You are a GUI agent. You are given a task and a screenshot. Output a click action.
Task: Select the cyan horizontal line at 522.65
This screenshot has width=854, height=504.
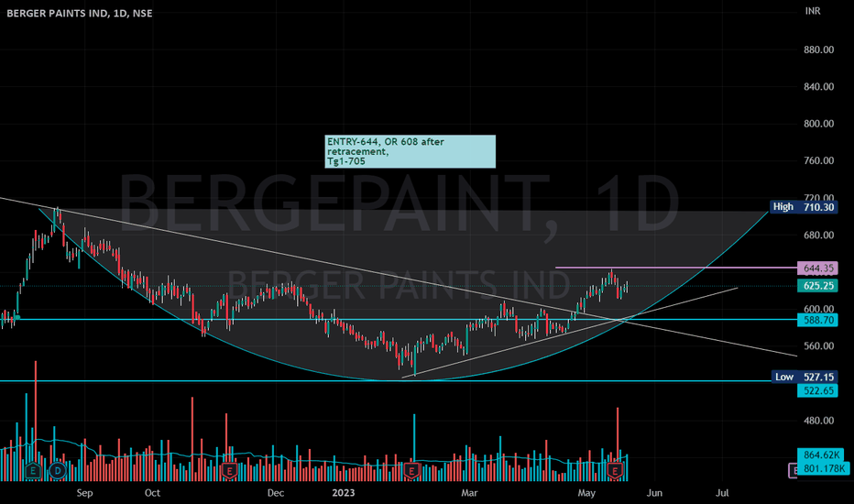coord(399,381)
